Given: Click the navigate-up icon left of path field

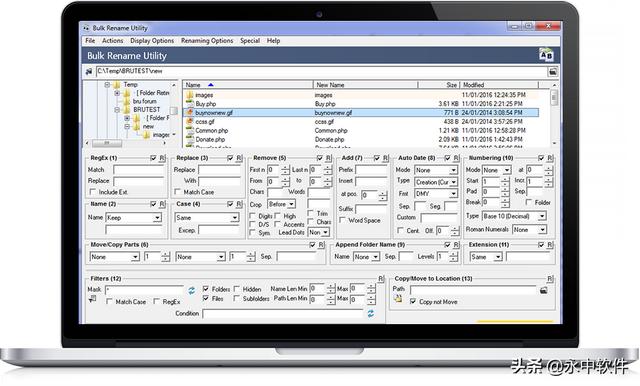Looking at the screenshot, I should [89, 72].
